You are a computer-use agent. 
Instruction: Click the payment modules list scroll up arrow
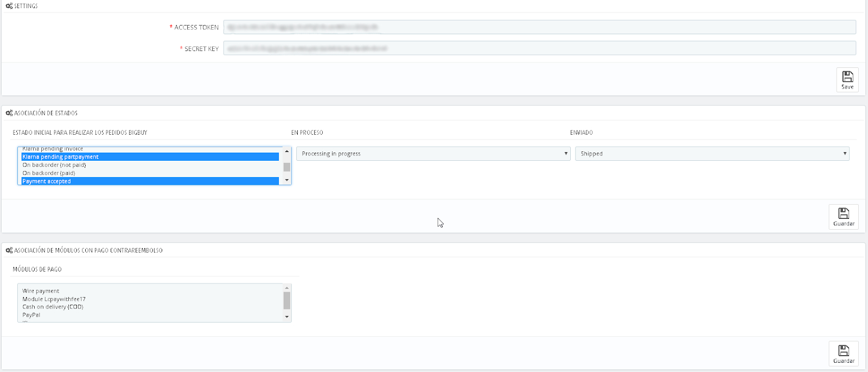tap(287, 288)
